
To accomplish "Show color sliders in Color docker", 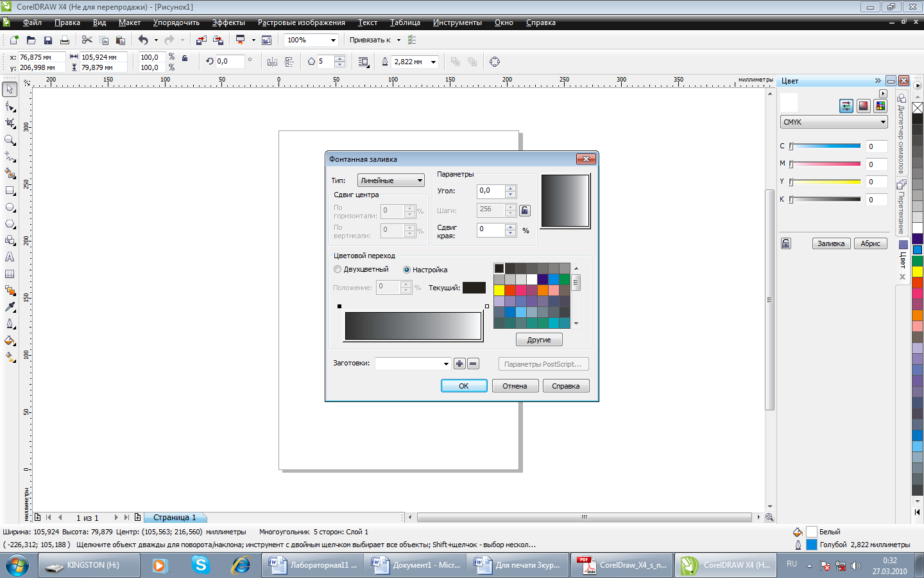I will [x=846, y=106].
